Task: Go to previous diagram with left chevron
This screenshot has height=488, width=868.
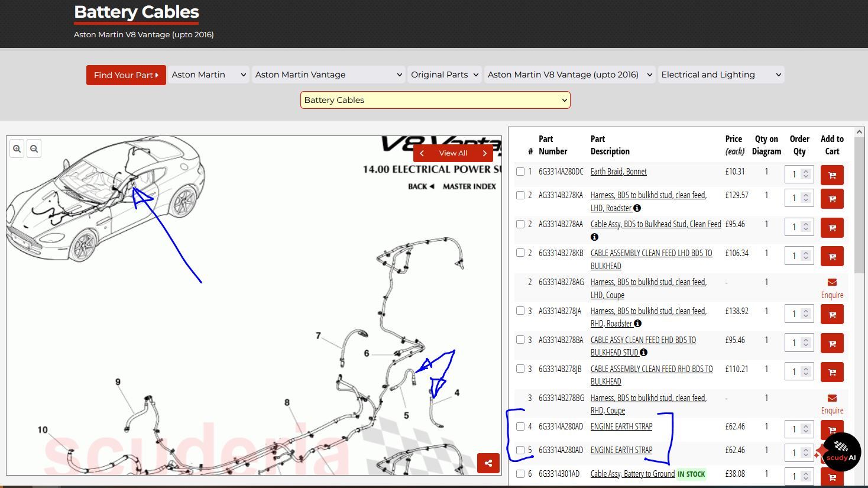Action: click(x=422, y=153)
